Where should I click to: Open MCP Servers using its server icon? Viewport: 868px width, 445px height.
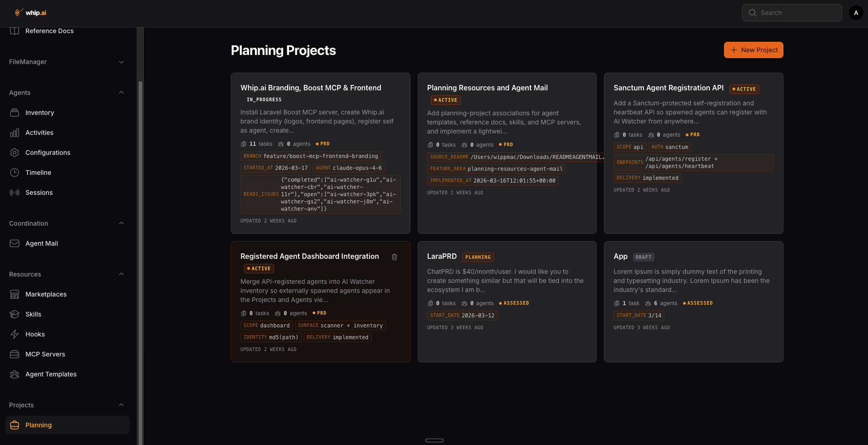coord(15,354)
